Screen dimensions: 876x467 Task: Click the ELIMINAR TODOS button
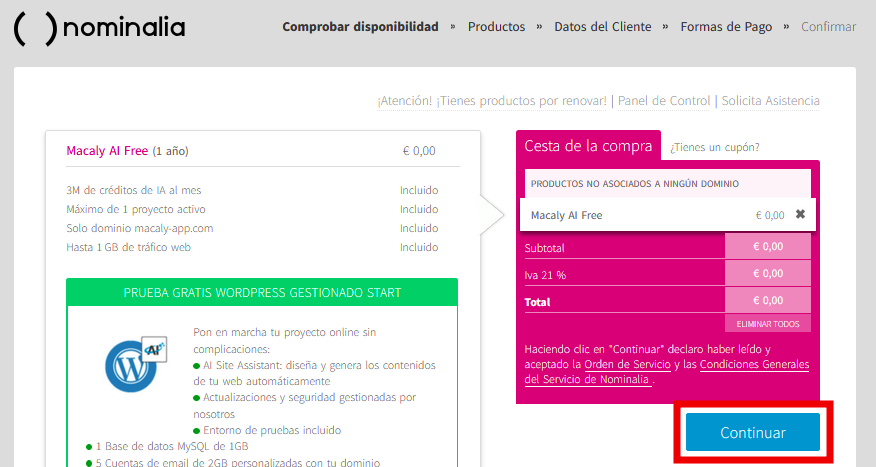point(768,324)
